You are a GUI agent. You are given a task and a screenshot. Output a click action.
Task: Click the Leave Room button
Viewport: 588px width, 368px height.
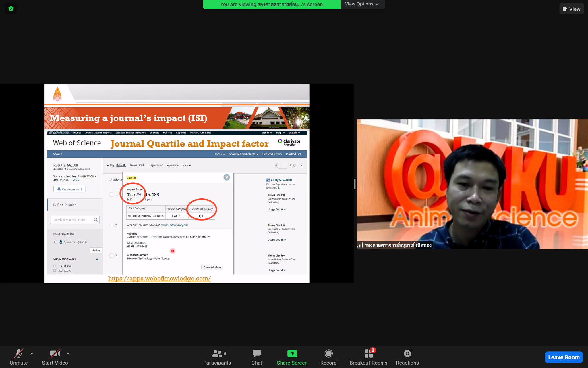[564, 357]
